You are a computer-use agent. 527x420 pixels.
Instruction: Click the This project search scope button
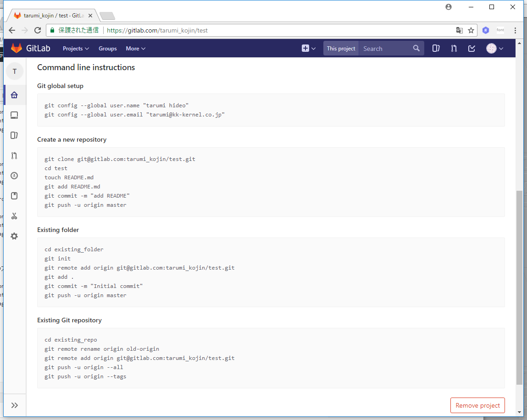coord(341,49)
